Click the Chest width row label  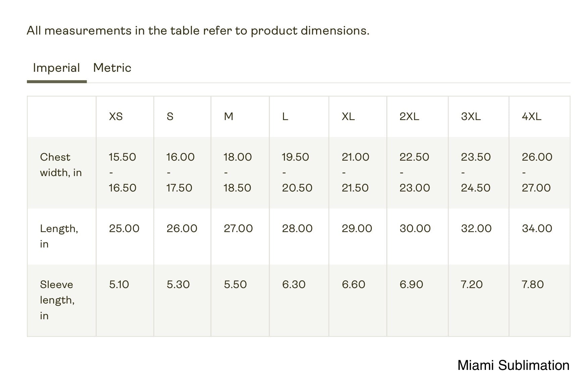click(61, 165)
